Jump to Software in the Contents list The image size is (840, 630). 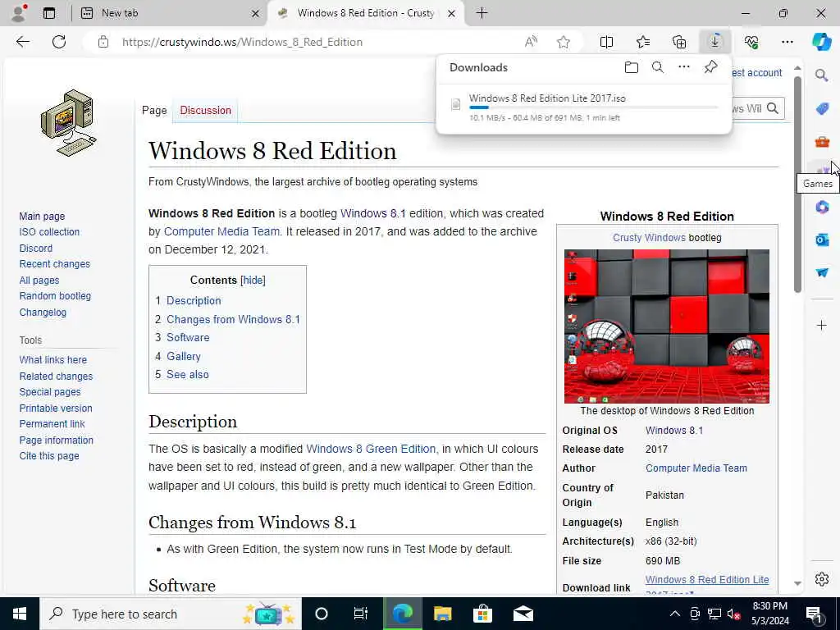(x=188, y=337)
